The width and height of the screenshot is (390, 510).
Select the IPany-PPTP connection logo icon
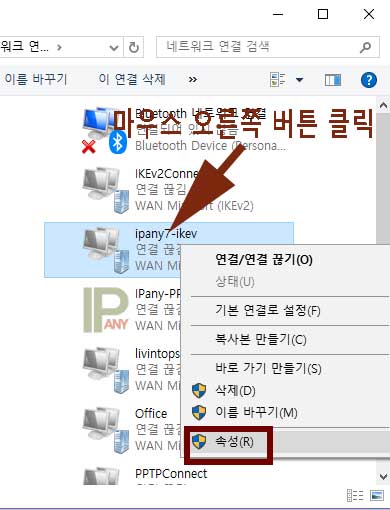click(x=106, y=310)
